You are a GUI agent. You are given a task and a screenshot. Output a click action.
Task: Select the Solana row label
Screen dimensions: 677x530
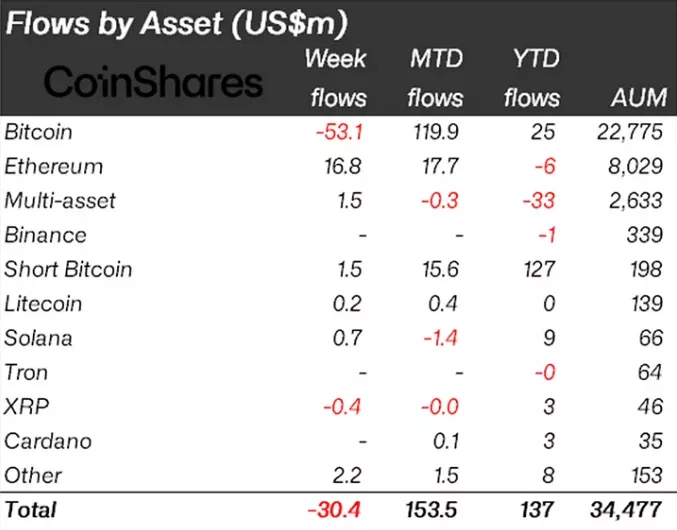[x=39, y=338]
